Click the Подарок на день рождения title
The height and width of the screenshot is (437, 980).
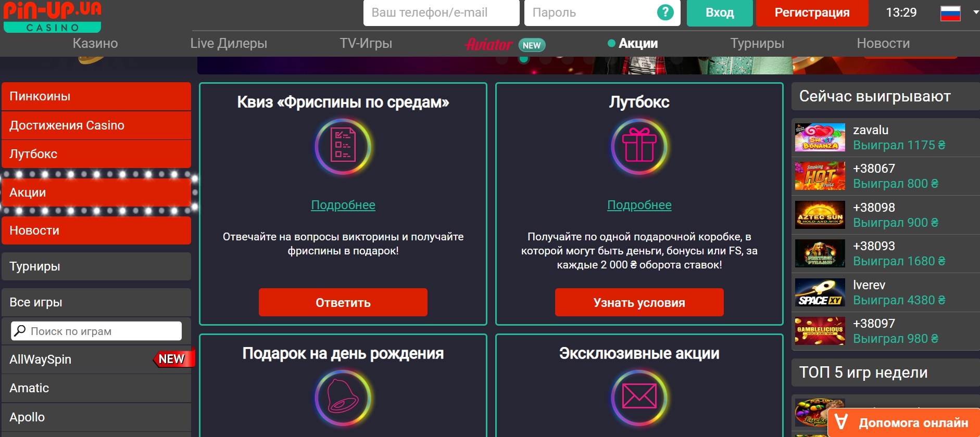coord(343,354)
